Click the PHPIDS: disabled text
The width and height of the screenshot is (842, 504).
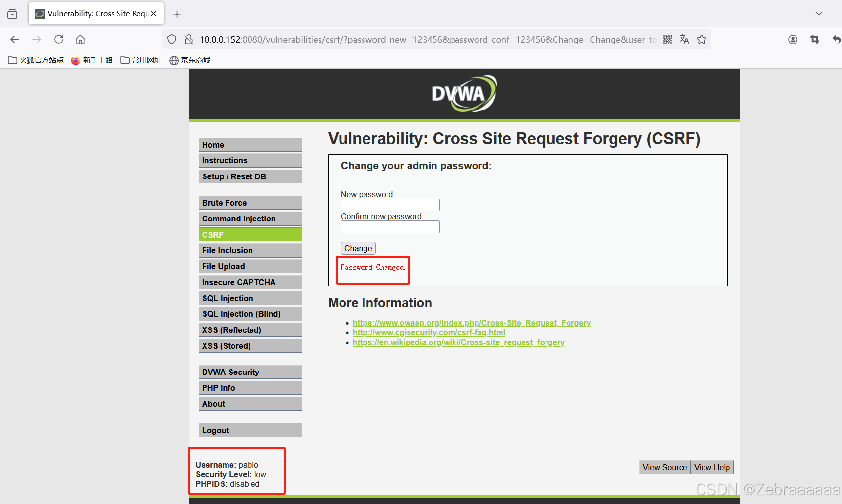228,484
